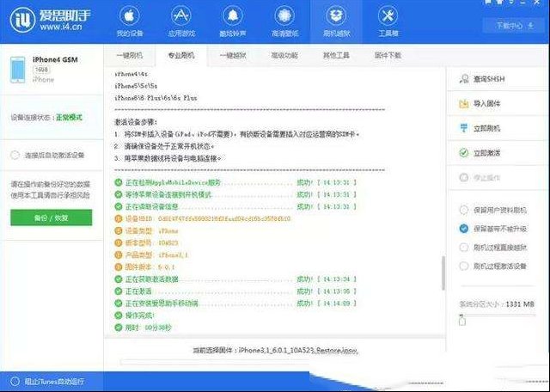Click the 系统分区大小 slider handle

click(462, 321)
